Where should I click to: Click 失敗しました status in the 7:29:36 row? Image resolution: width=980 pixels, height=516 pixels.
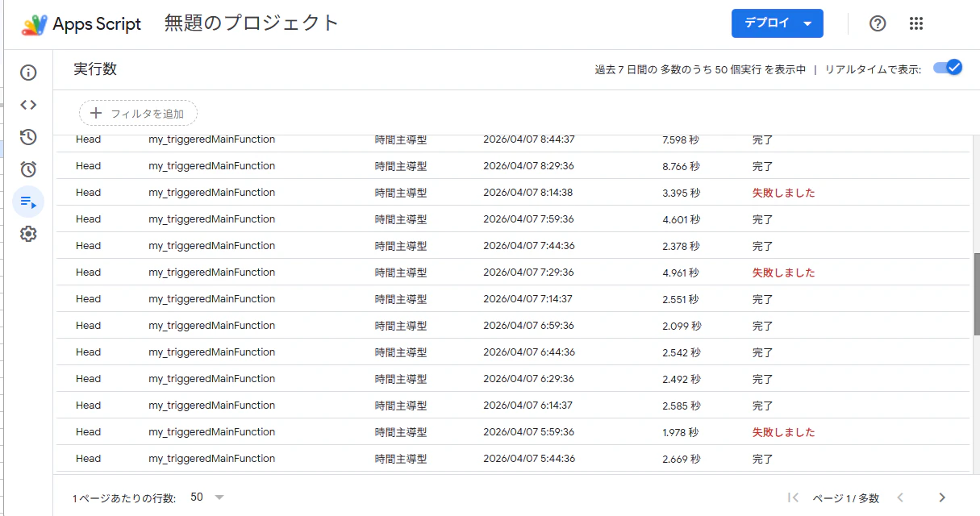(x=783, y=273)
